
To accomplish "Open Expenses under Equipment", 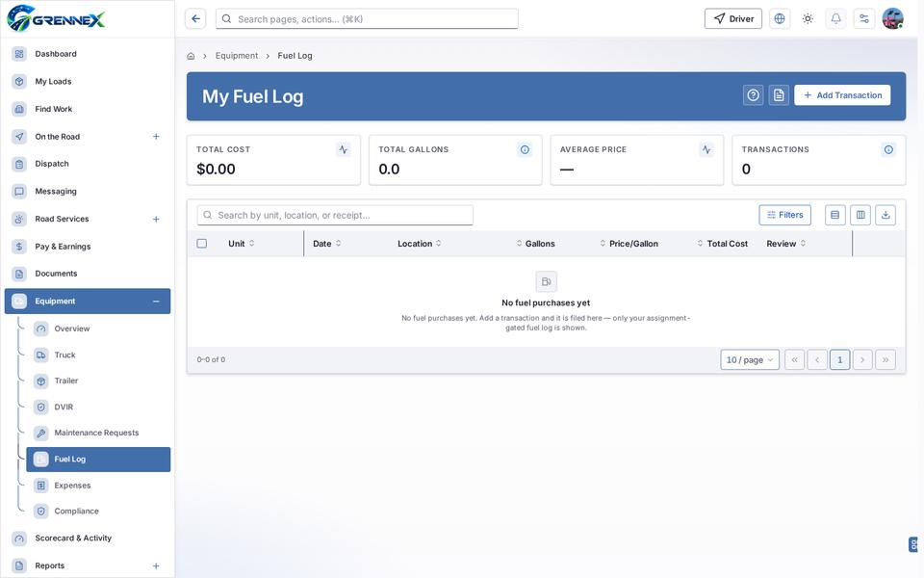I will tap(98, 486).
